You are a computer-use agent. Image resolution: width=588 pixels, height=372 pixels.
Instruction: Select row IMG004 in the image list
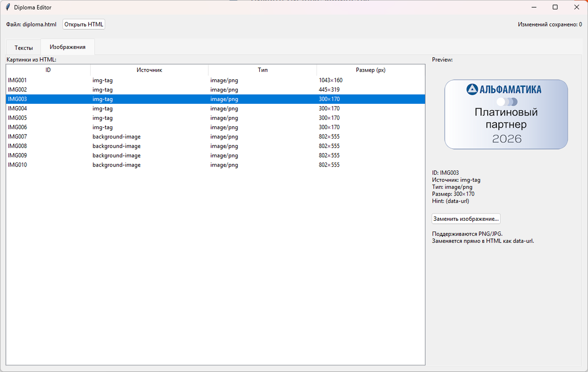(x=216, y=108)
